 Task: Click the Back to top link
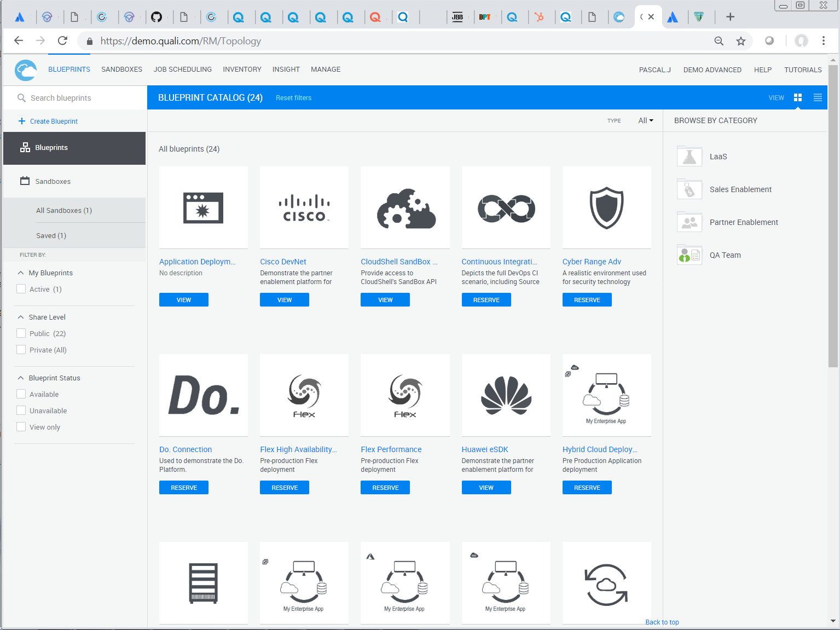pos(662,622)
